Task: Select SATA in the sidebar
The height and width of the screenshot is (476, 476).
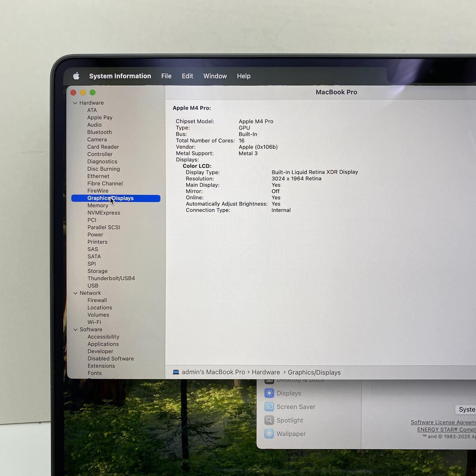Action: click(x=94, y=257)
